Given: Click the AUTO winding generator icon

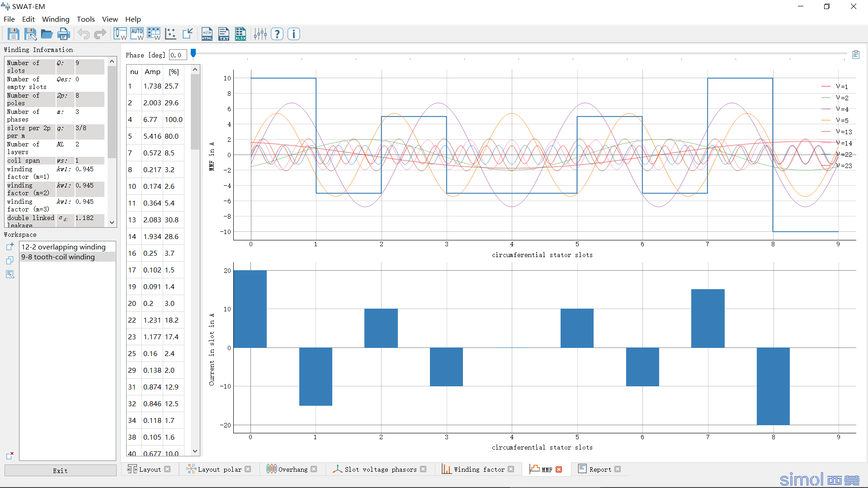Looking at the screenshot, I should 137,34.
